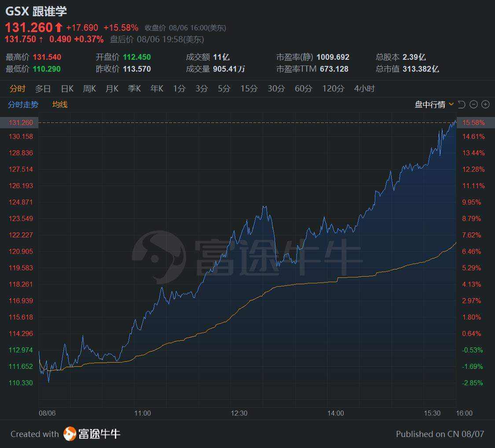
Task: Select the 分时 tab
Action: (17, 89)
